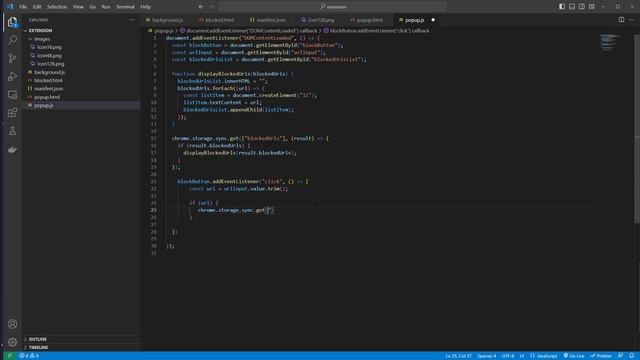Open blocked.html in explorer tree
Image resolution: width=640 pixels, height=360 pixels.
pos(48,80)
